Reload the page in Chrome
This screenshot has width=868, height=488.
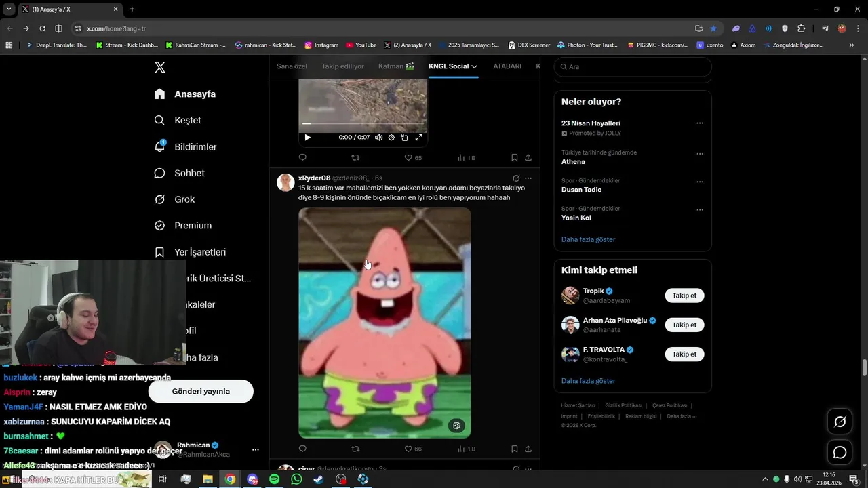coord(42,28)
